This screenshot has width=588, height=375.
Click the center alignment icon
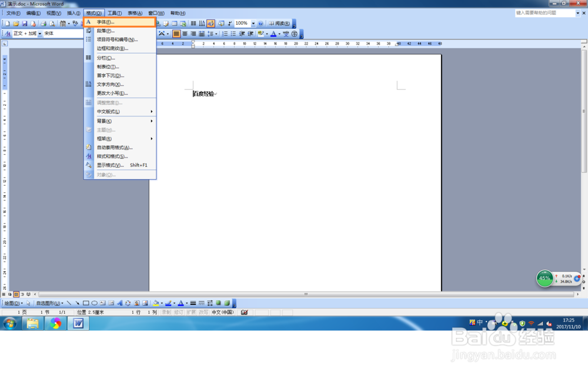185,34
